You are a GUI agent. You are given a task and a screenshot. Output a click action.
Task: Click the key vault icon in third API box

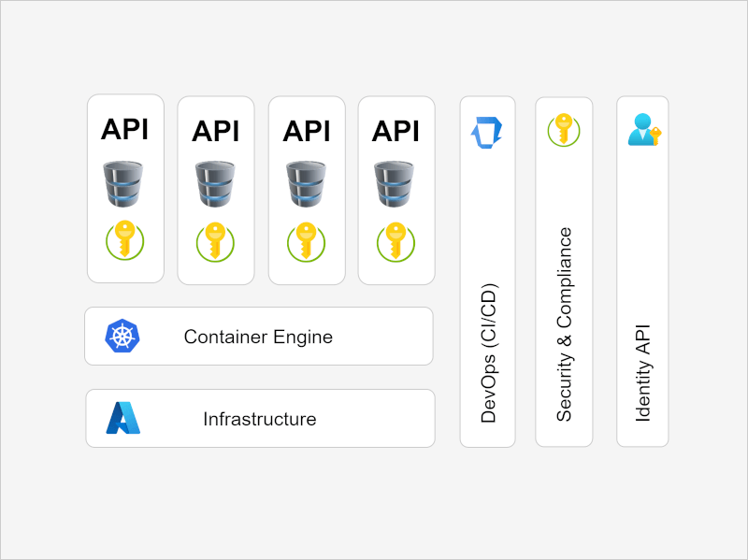tap(306, 241)
